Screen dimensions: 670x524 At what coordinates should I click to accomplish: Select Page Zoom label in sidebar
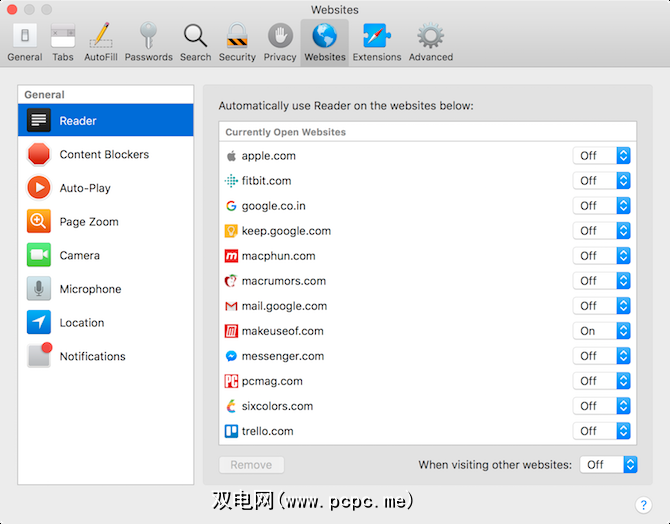[89, 222]
